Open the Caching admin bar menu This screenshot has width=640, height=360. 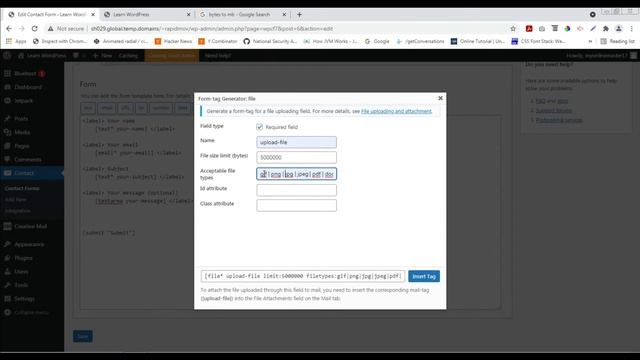click(x=128, y=56)
